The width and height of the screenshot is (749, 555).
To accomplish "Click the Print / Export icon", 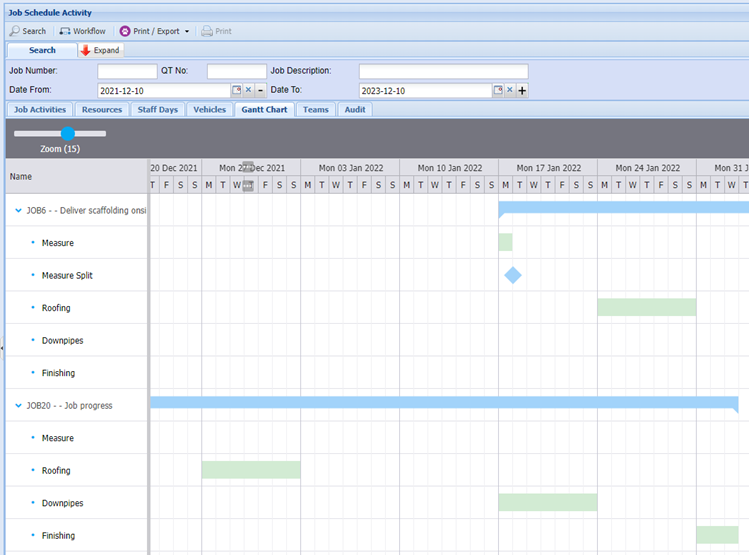I will (125, 31).
